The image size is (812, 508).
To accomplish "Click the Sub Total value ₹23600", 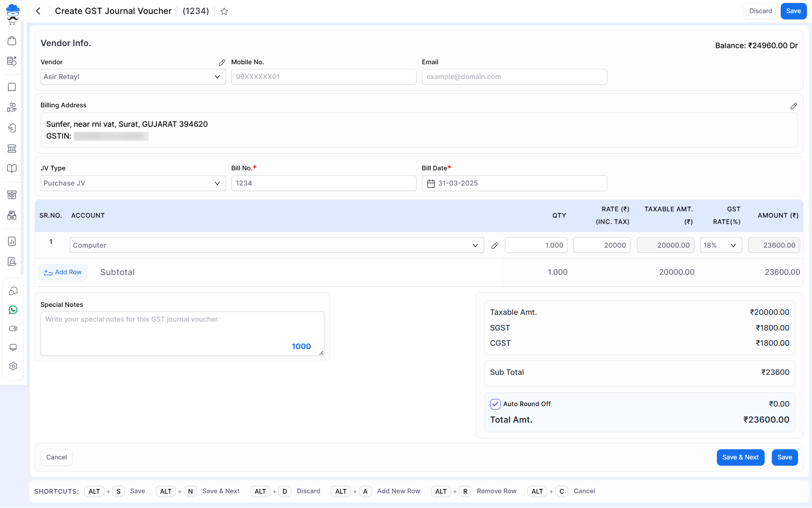I will click(775, 372).
